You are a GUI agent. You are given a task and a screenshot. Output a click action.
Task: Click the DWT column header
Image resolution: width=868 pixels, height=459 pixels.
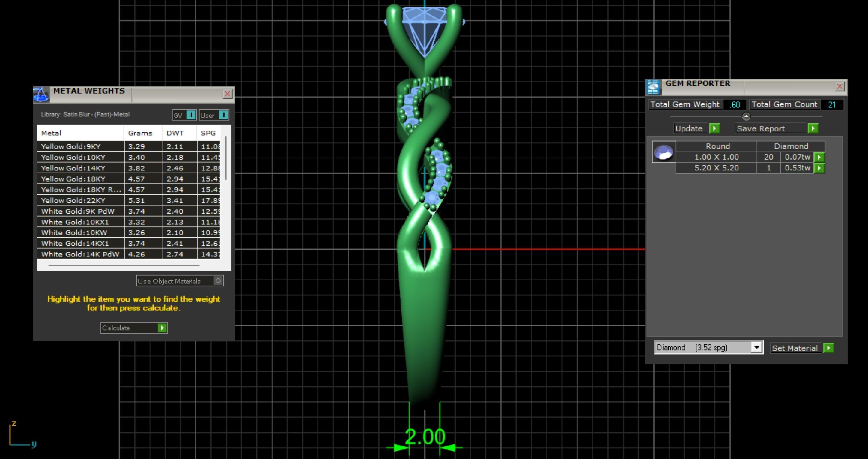click(179, 133)
